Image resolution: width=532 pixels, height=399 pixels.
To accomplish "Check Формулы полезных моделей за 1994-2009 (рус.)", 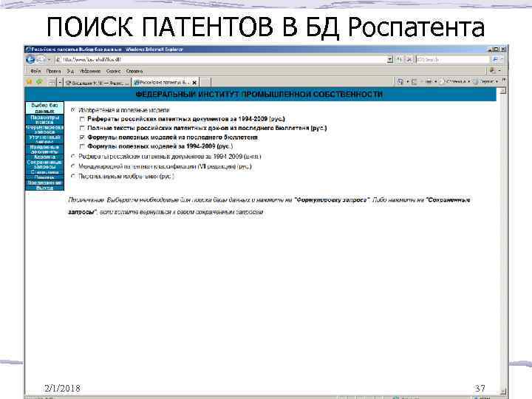I will 82,146.
